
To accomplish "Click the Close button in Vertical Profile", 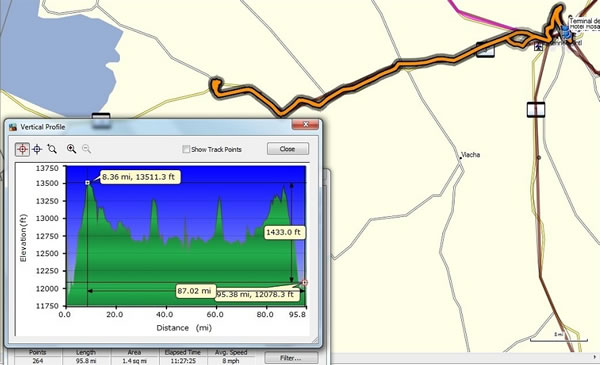I will [x=287, y=149].
